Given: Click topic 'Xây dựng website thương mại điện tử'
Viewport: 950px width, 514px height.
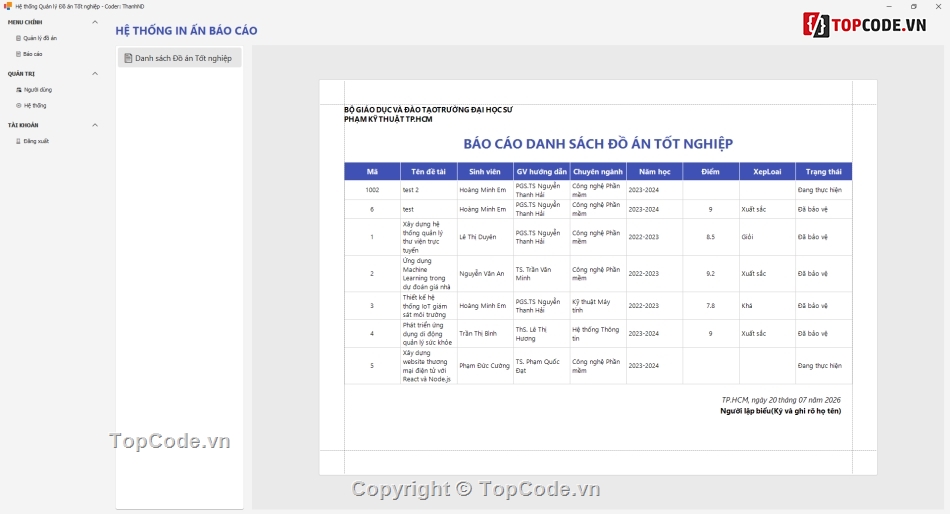Looking at the screenshot, I should click(428, 366).
